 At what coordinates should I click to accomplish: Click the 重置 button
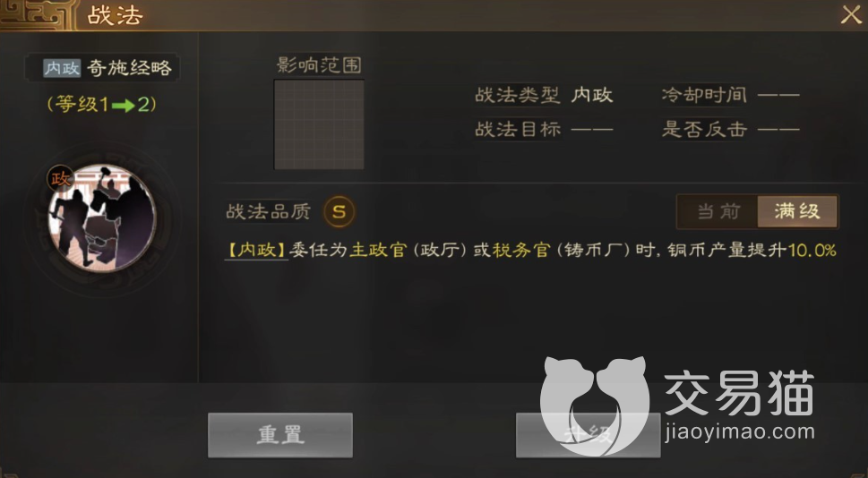pos(280,435)
